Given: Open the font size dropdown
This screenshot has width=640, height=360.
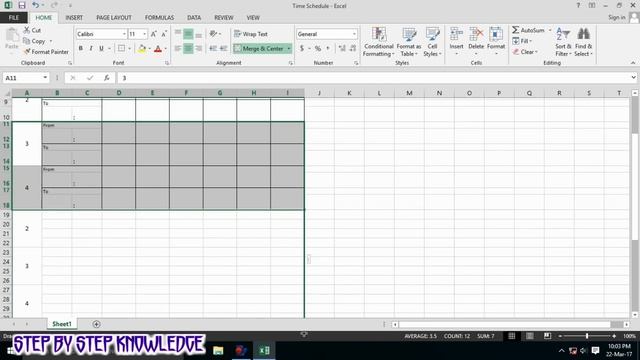Looking at the screenshot, I should (144, 34).
